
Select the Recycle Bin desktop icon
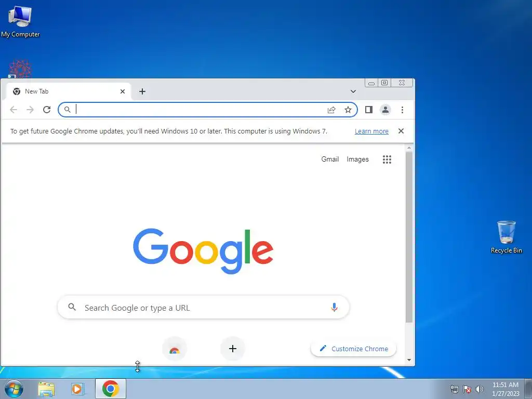506,237
